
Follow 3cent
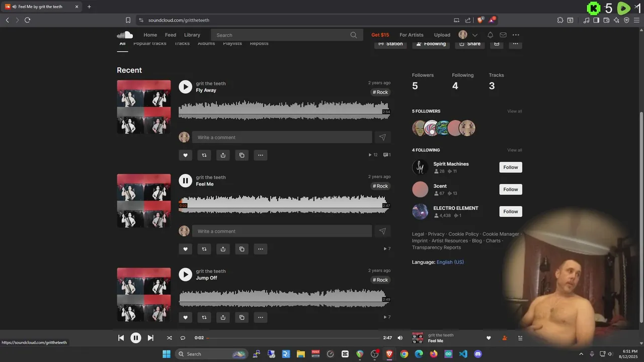pos(511,190)
